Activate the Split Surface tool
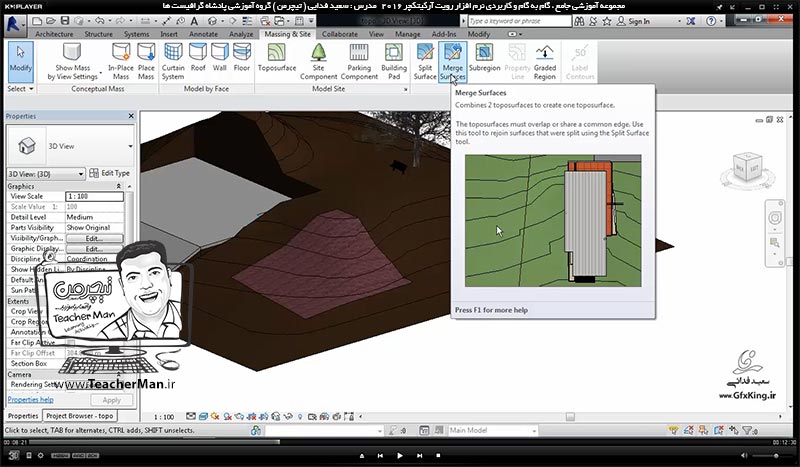The height and width of the screenshot is (467, 800). 425,61
